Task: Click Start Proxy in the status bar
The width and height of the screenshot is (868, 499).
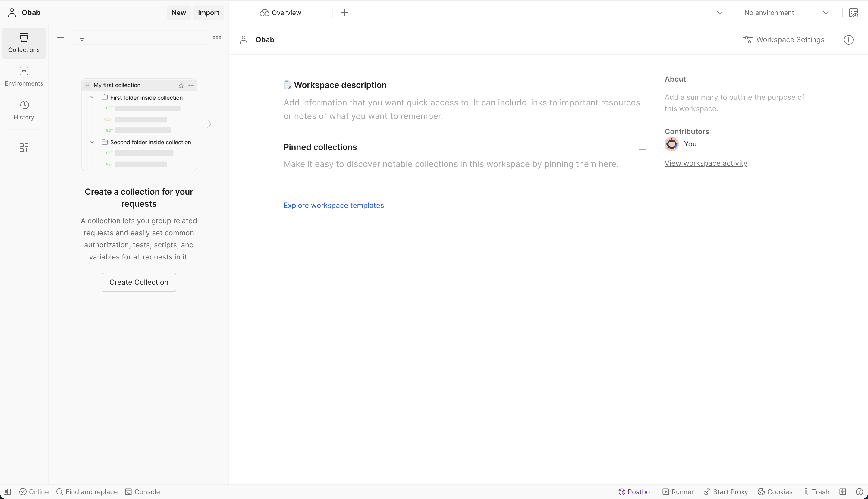Action: 726,492
